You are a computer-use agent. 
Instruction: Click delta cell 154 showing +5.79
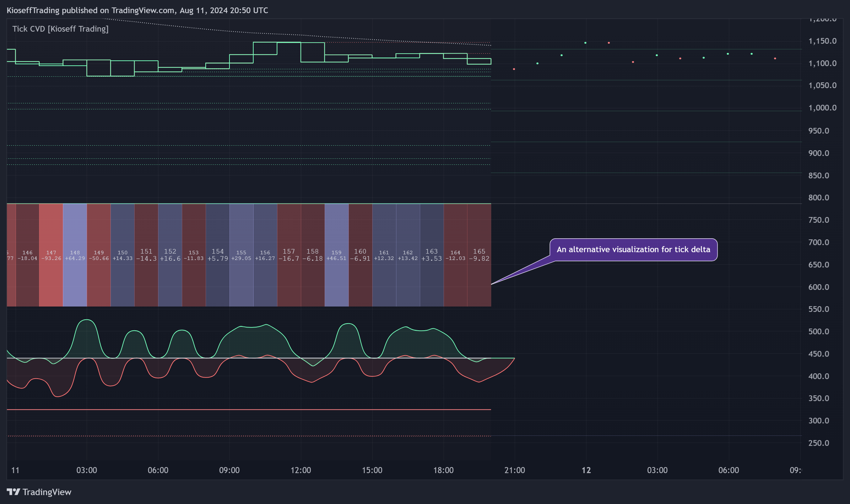coord(218,255)
